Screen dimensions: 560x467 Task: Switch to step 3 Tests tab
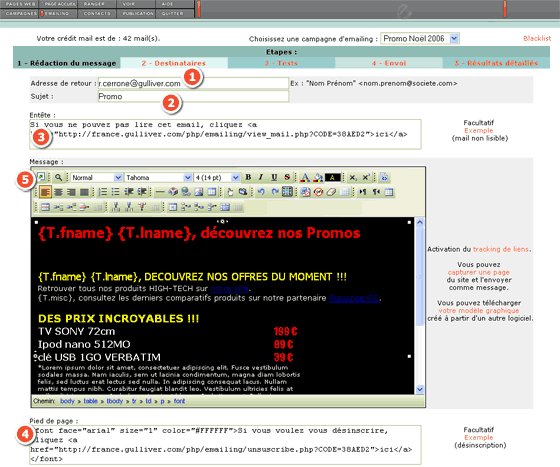tap(281, 63)
